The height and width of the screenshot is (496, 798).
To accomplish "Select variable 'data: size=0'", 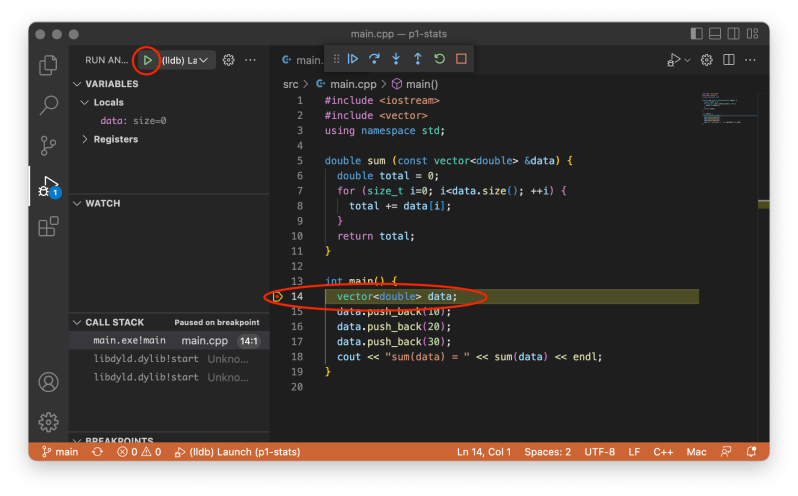I will [x=133, y=121].
